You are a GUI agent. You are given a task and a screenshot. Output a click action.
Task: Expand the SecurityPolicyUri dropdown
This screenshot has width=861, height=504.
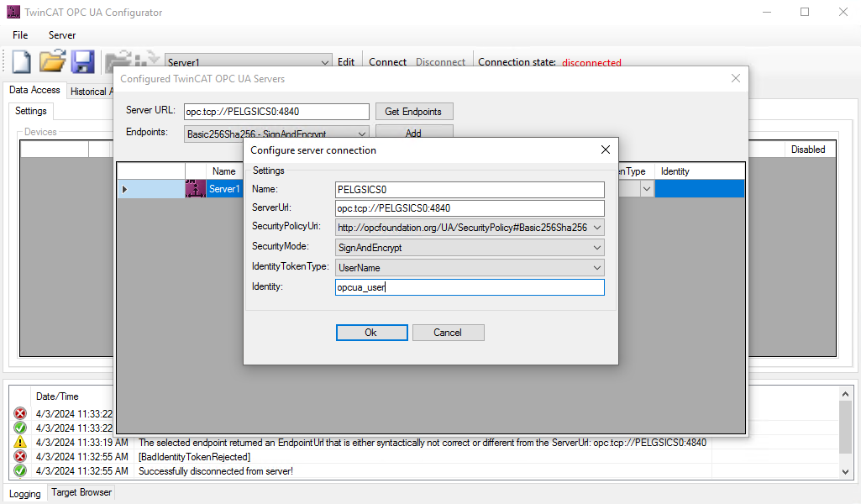pos(597,227)
